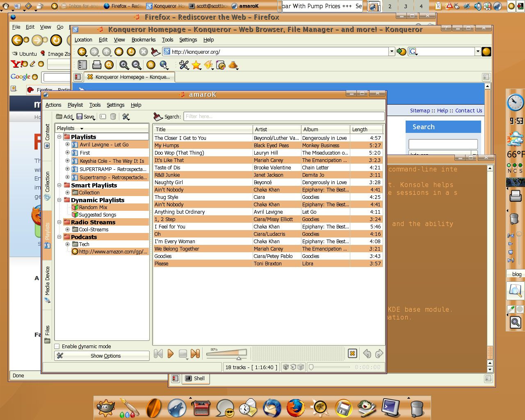Expand the Cool-Streams radio folder

pyautogui.click(x=67, y=229)
